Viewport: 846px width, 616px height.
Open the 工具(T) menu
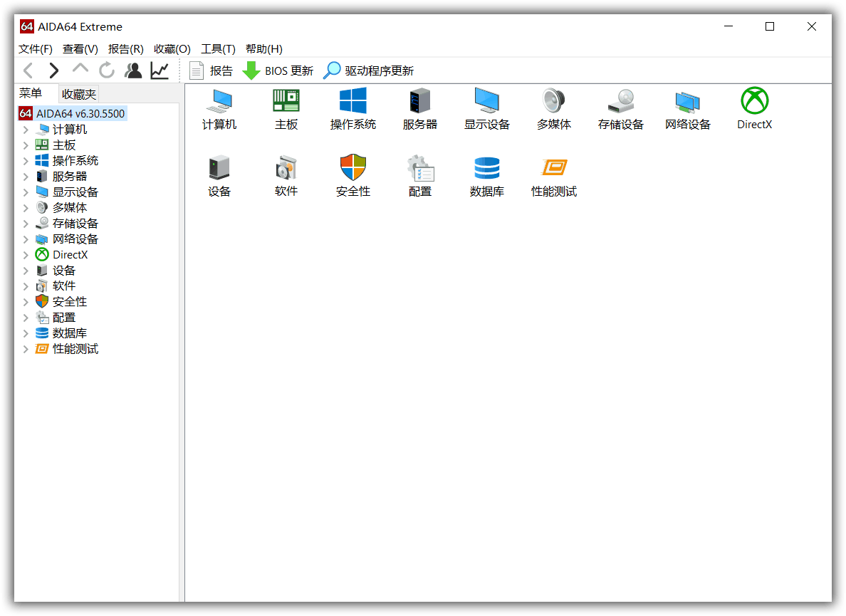pyautogui.click(x=217, y=48)
